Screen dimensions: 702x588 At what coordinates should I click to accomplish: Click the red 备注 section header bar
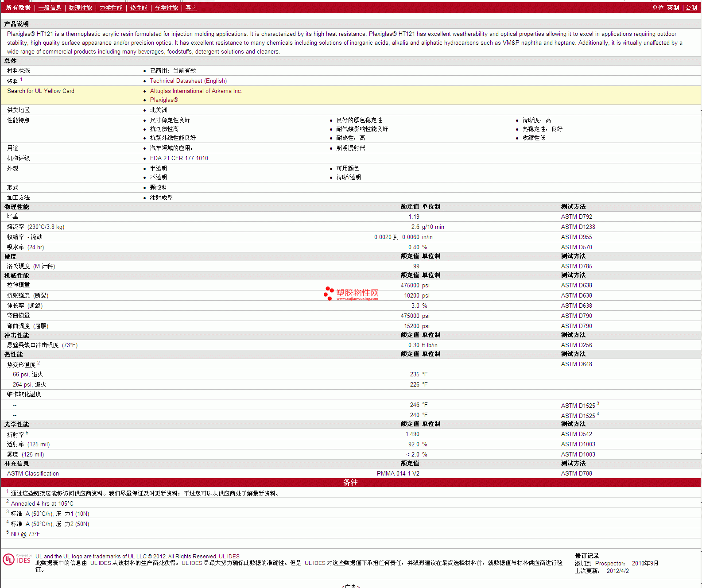tap(350, 483)
